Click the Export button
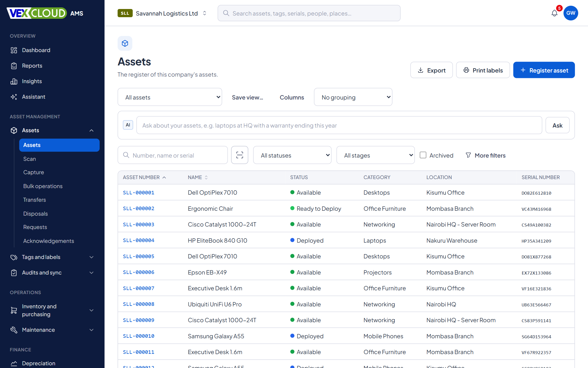Viewport: 588px width, 368px height. pos(431,70)
